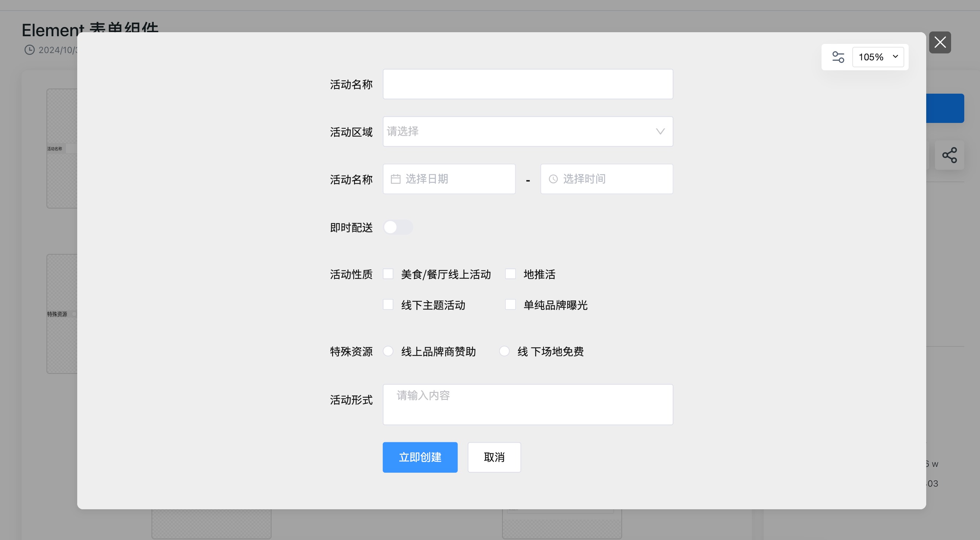Image resolution: width=980 pixels, height=540 pixels.
Task: Click the clock icon beside the 2024/10 date
Action: click(x=29, y=50)
